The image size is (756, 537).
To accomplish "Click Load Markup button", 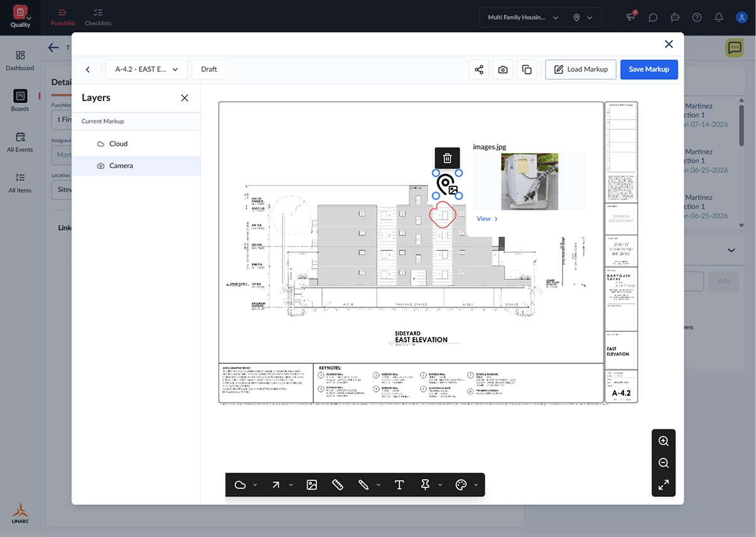I will tap(581, 69).
